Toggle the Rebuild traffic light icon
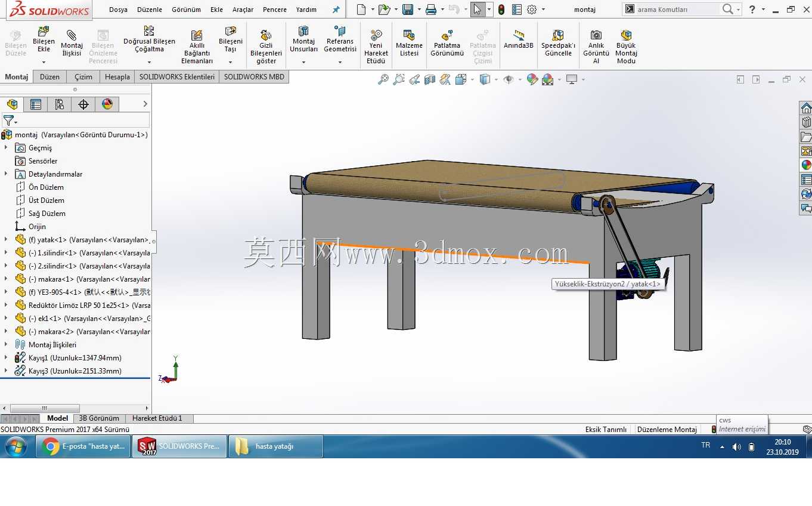Image resolution: width=812 pixels, height=506 pixels. coord(501,10)
